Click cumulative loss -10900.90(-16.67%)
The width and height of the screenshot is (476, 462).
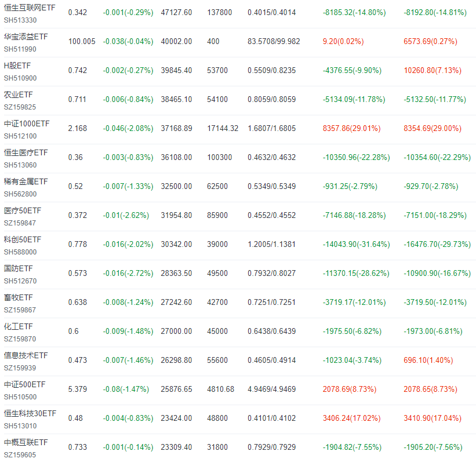coord(437,273)
